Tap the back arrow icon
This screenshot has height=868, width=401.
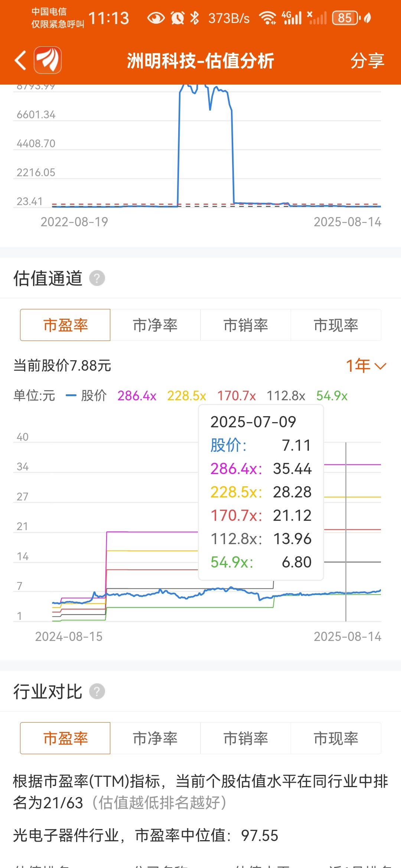21,60
